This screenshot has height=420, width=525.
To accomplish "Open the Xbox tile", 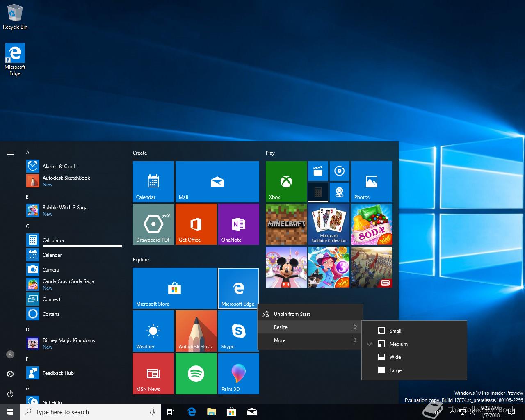I will click(x=286, y=181).
